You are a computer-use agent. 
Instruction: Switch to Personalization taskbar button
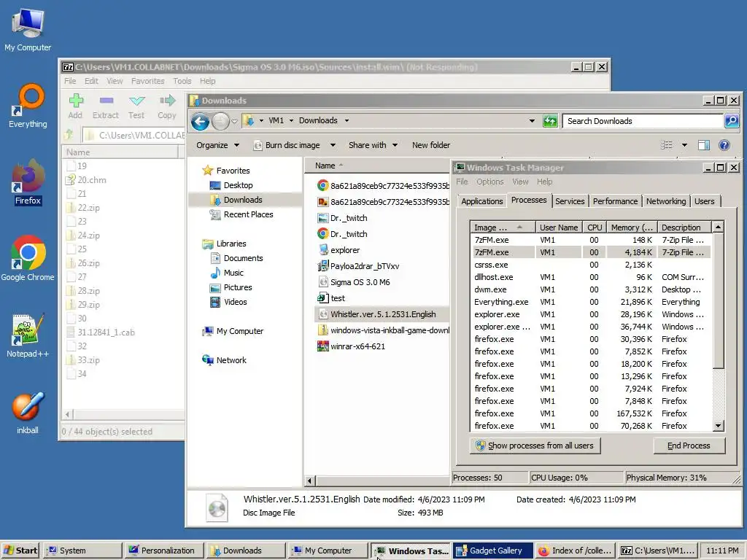(x=164, y=551)
